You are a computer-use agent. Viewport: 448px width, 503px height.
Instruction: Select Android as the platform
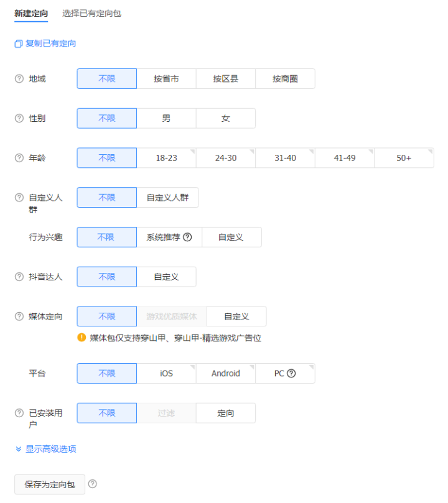coord(225,374)
